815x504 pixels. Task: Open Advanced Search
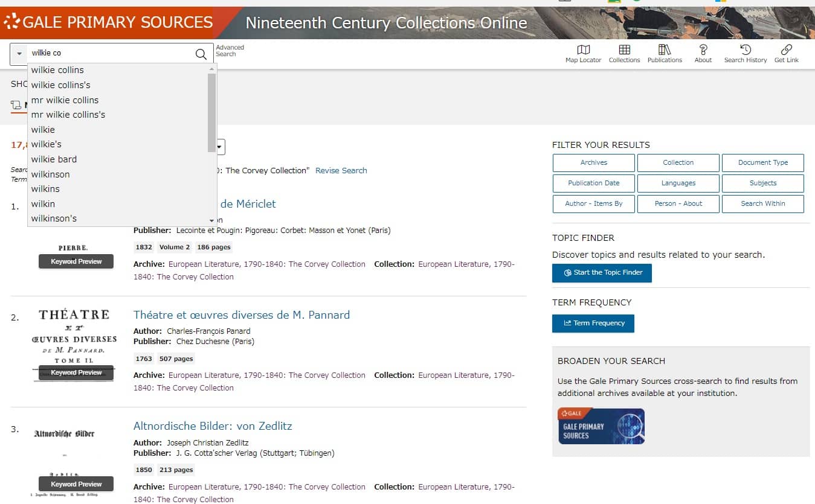[x=230, y=51]
